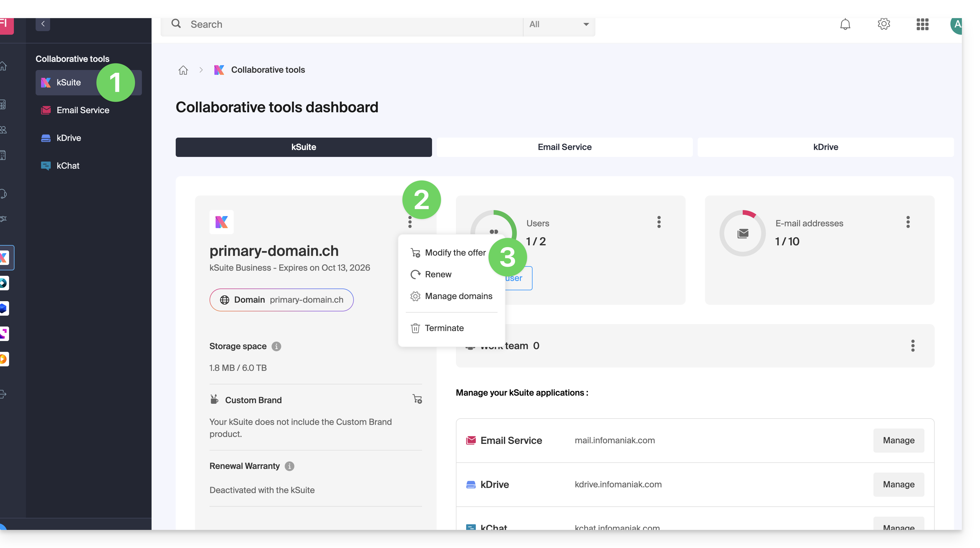Open the settings gear icon

[883, 24]
